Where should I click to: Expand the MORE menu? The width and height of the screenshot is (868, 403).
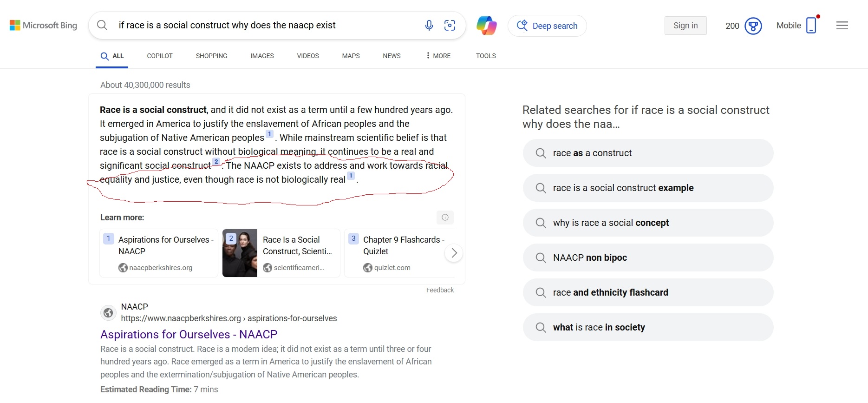pos(438,56)
